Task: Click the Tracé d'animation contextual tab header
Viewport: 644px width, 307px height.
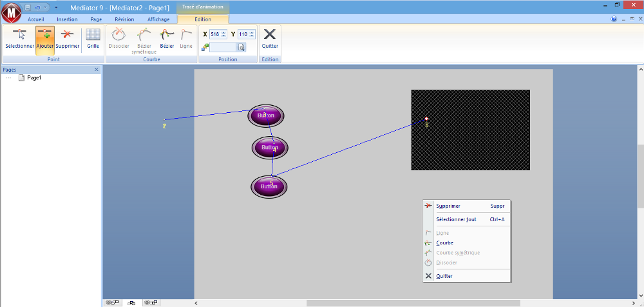Action: 203,7
